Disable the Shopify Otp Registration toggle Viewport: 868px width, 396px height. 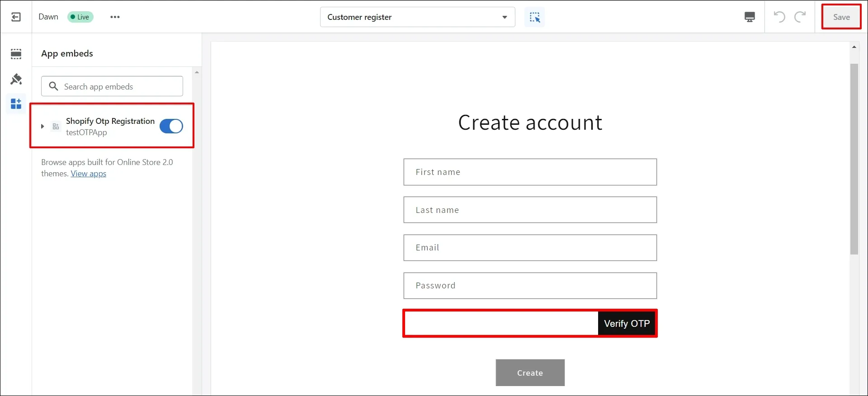171,126
